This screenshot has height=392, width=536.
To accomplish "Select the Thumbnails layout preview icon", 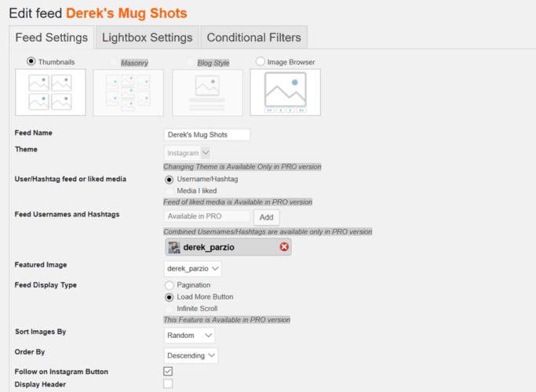I will point(49,92).
